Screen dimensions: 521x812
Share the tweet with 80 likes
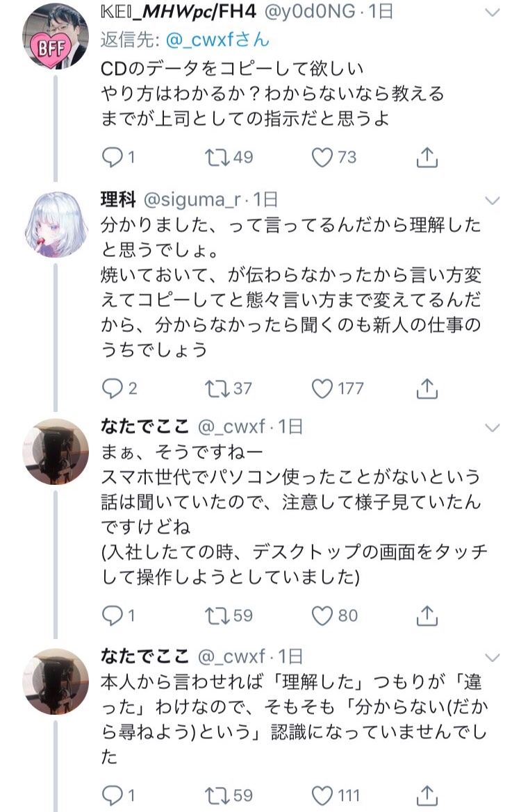(427, 615)
